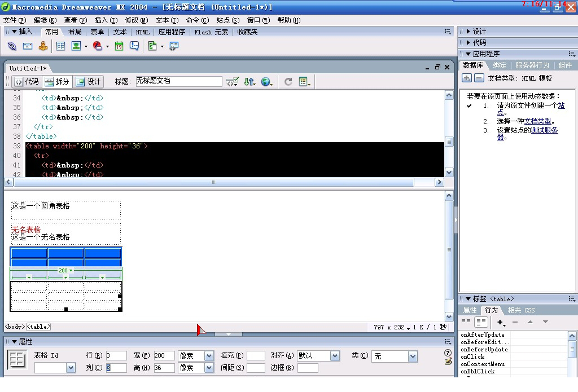
Task: Click the Flash media insert icon
Action: click(97, 46)
